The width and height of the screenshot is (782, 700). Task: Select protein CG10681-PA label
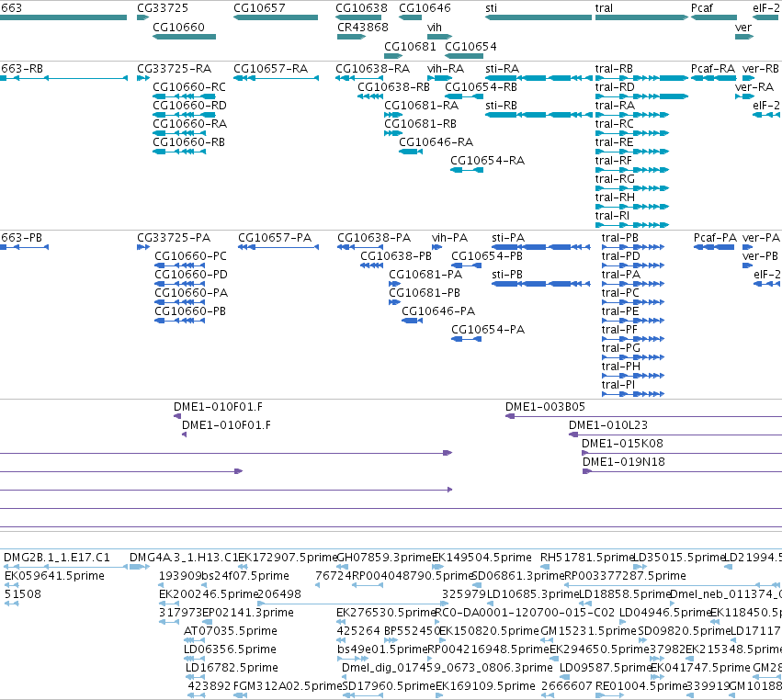pos(425,275)
